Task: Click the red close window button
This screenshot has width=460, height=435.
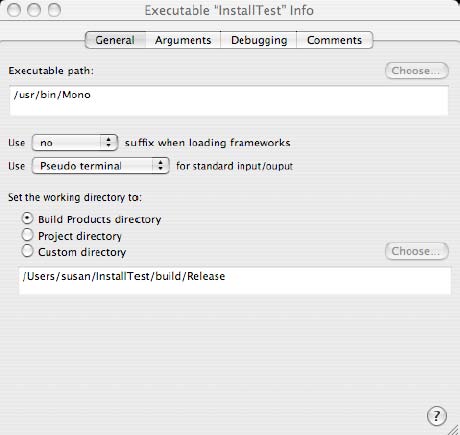Action: [x=14, y=10]
